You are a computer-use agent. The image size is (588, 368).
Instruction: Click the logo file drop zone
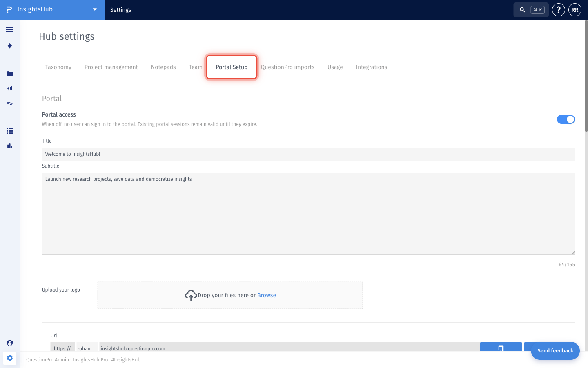[230, 295]
